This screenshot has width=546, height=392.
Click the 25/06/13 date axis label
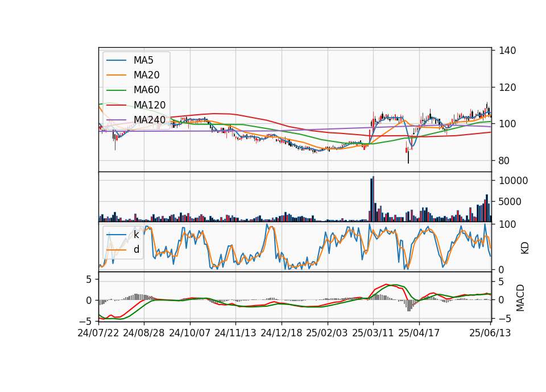[x=490, y=333]
